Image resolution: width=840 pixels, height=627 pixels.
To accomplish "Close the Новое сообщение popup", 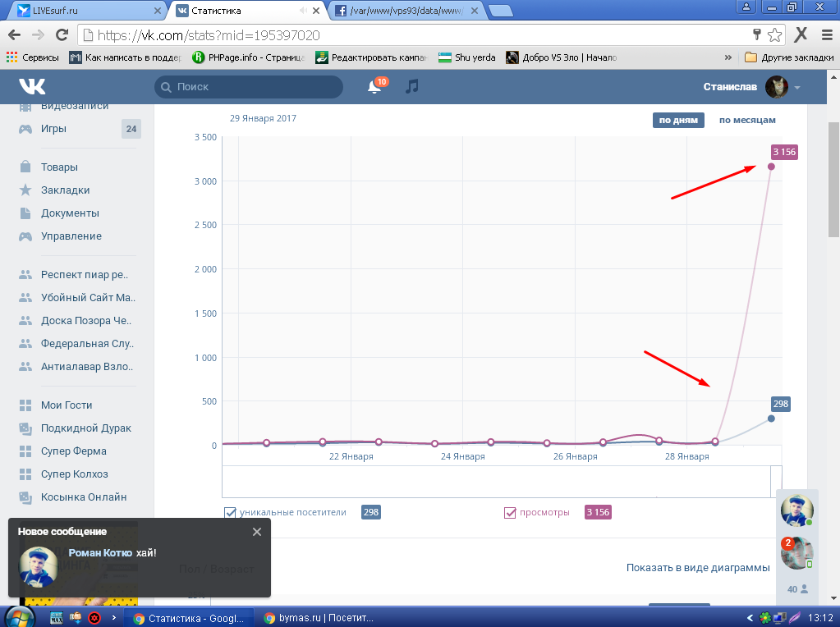I will coord(257,532).
